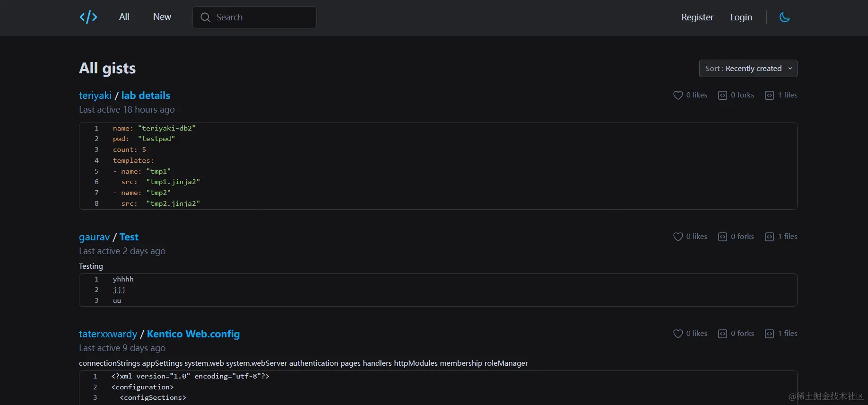868x405 pixels.
Task: Open the Sort: Recently created dropdown
Action: pos(748,69)
